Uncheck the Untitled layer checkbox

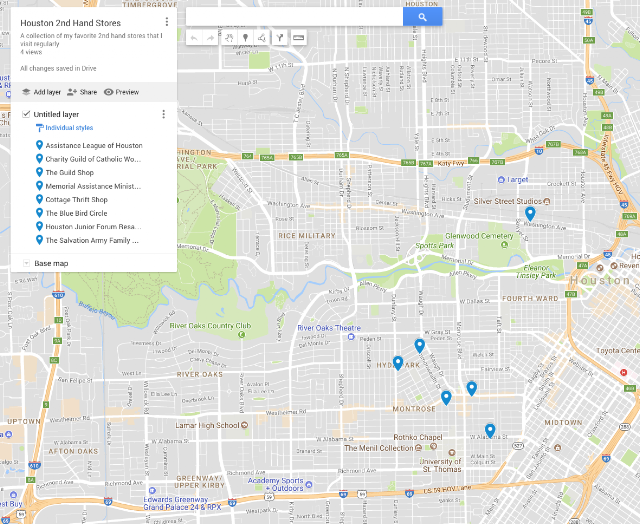tap(26, 114)
